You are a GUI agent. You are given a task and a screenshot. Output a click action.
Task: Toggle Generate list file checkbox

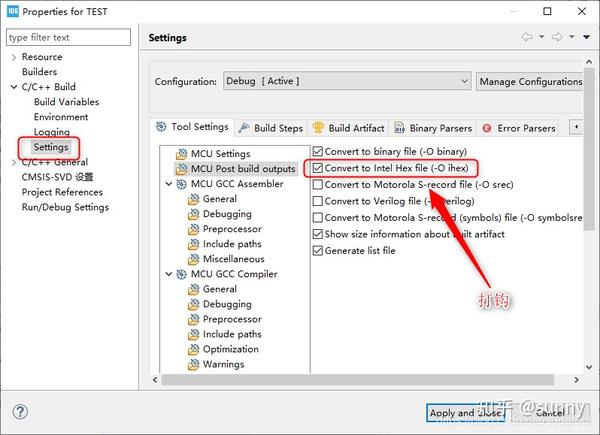point(318,250)
